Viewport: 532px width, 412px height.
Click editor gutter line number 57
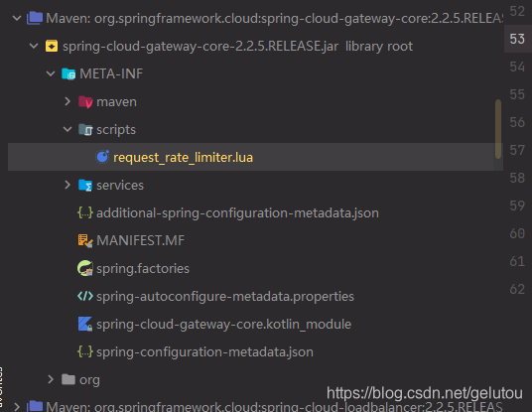[517, 150]
